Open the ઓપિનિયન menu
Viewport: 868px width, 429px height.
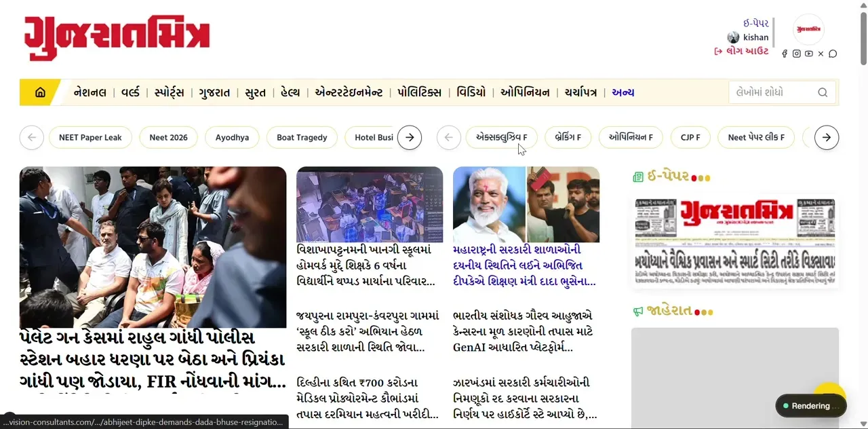pos(525,92)
